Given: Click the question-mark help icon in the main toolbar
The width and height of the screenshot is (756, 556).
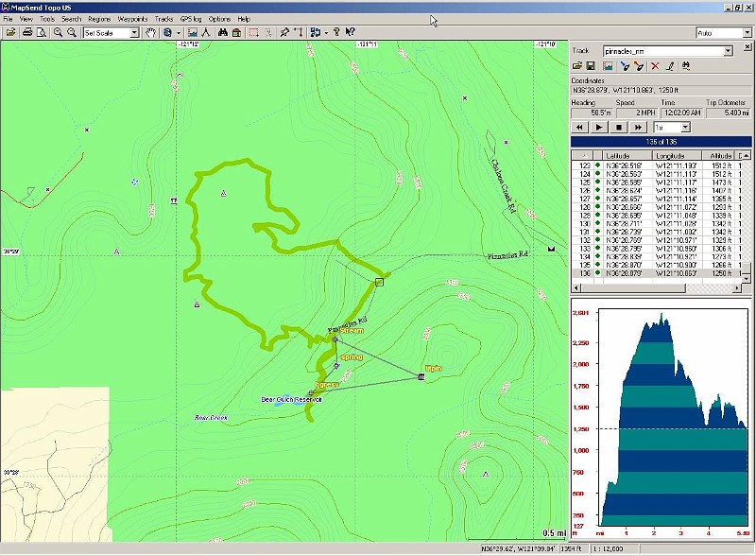Looking at the screenshot, I should pyautogui.click(x=336, y=32).
